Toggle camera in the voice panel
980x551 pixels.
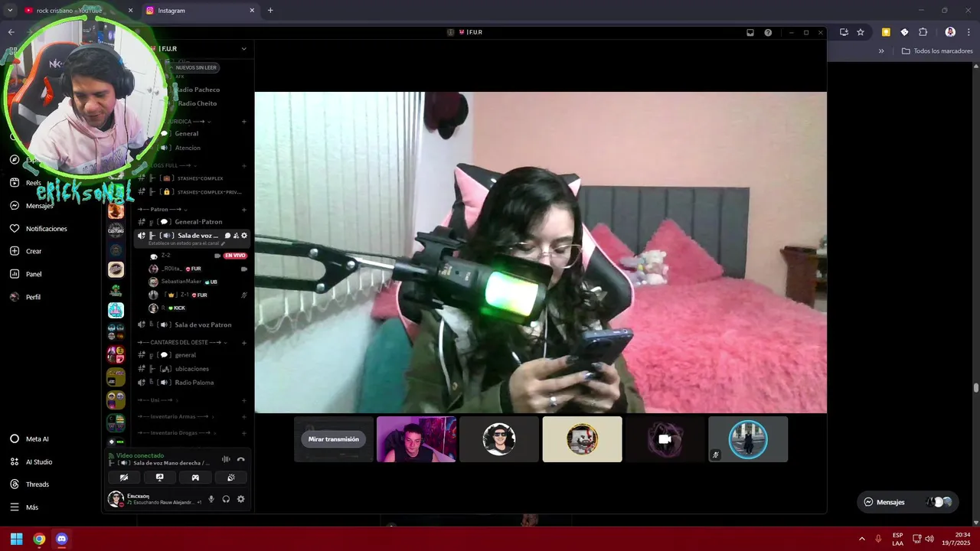tap(124, 478)
